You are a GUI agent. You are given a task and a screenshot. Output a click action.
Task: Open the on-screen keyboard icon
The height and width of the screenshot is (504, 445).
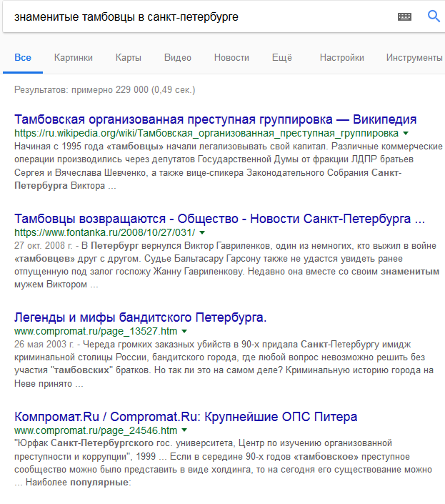pos(404,16)
